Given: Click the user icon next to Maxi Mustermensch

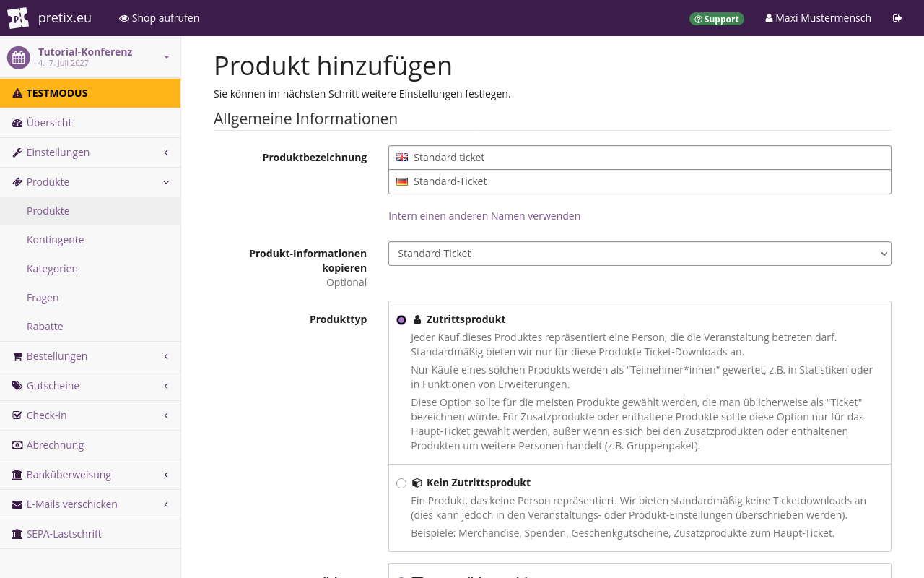Looking at the screenshot, I should click(769, 18).
